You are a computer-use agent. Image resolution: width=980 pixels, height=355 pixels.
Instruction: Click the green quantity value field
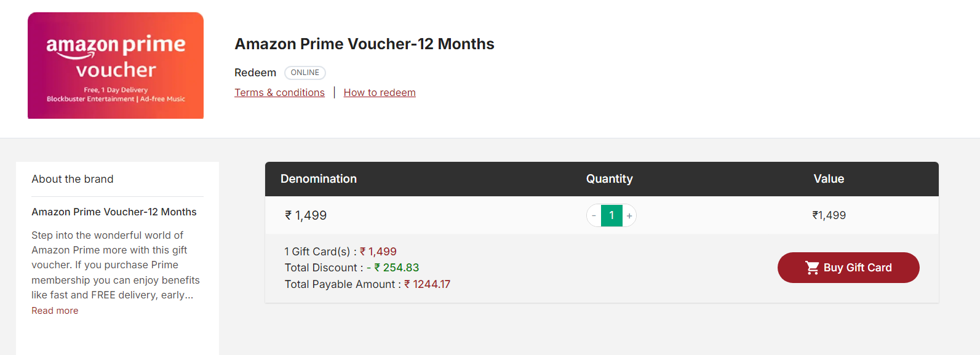[612, 215]
